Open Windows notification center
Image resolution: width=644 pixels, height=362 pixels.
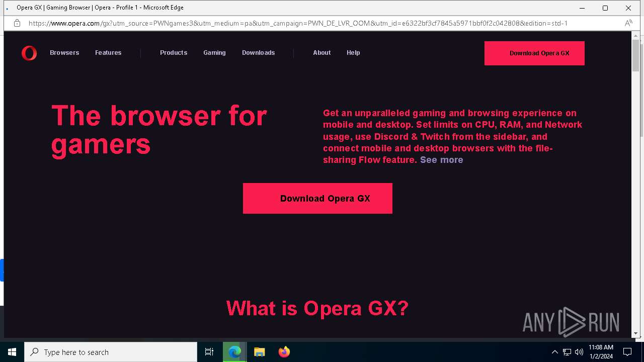pos(627,352)
